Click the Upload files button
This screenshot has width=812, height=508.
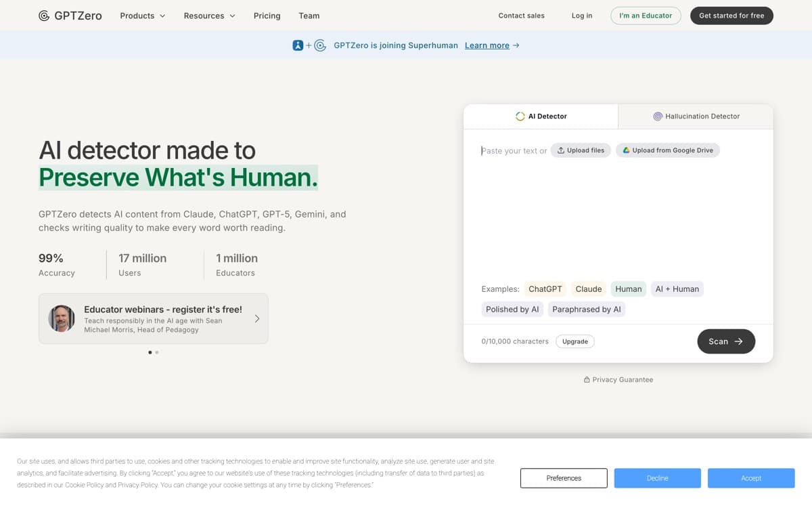tap(581, 150)
